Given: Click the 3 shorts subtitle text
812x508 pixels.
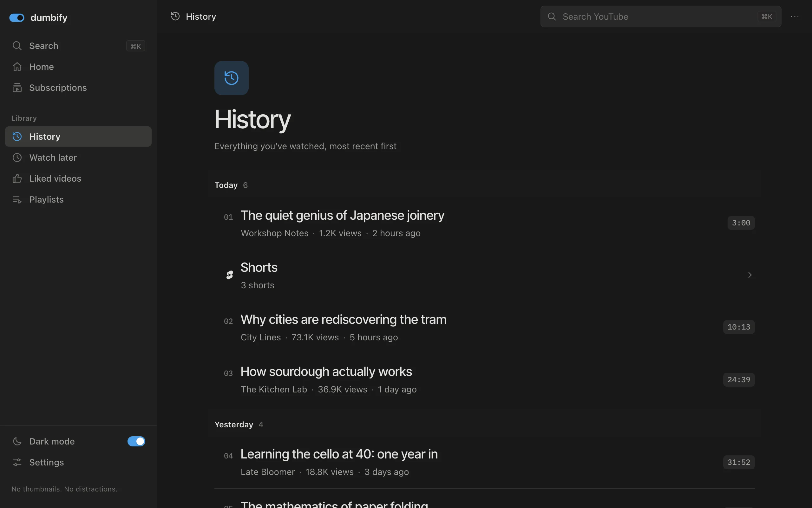Looking at the screenshot, I should 257,285.
